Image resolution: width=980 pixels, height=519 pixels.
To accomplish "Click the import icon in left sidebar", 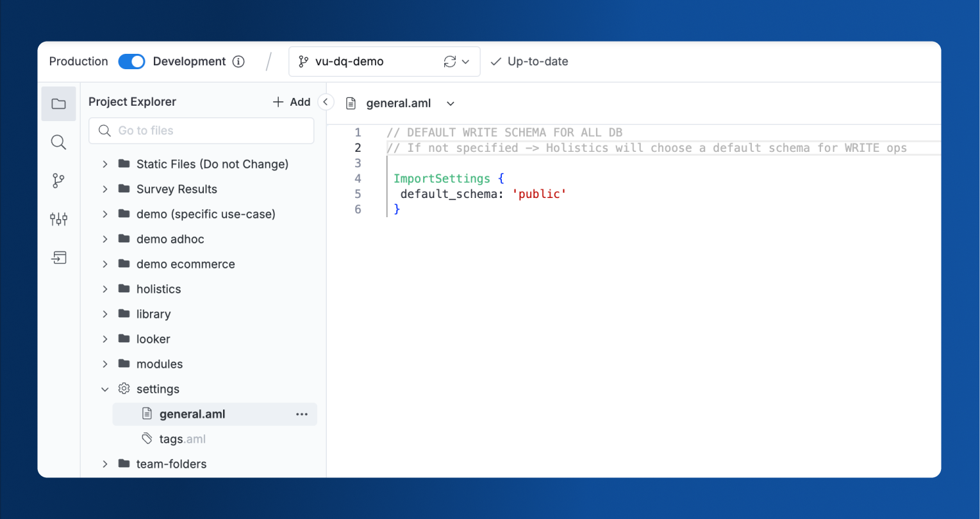I will (x=58, y=258).
